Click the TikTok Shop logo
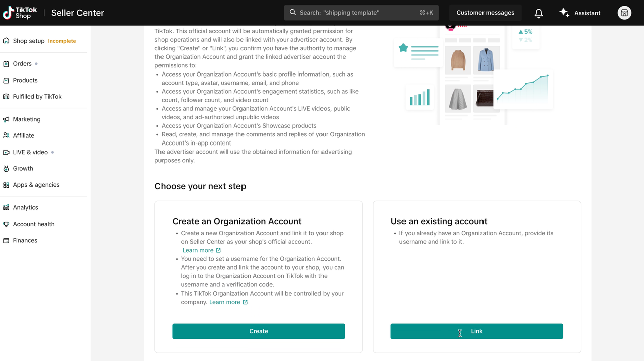The image size is (644, 361). [x=20, y=13]
